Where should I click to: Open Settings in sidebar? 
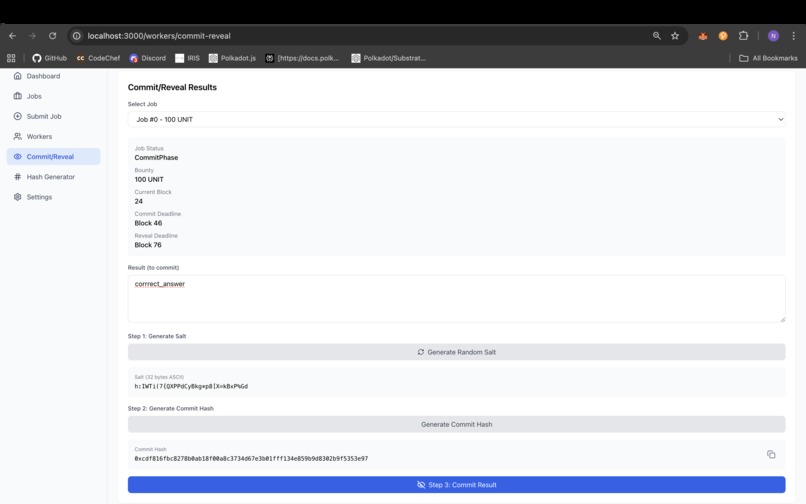(53, 197)
